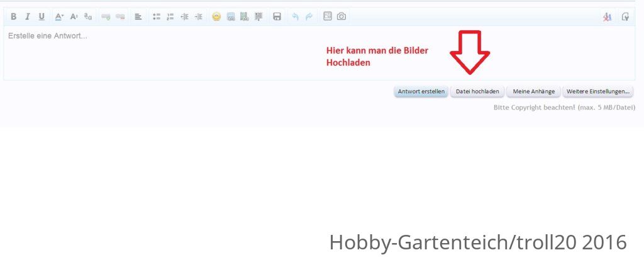Insert a numbered list
The height and width of the screenshot is (267, 644).
click(170, 17)
